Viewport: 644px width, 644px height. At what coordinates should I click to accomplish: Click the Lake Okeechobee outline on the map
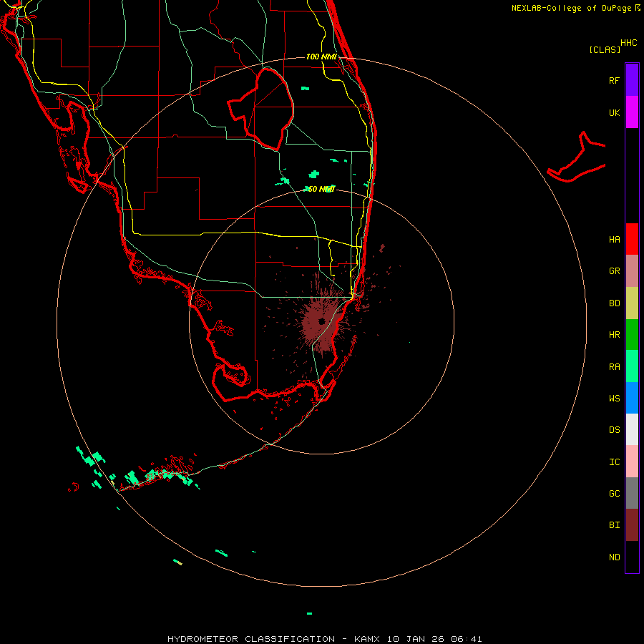(261, 108)
